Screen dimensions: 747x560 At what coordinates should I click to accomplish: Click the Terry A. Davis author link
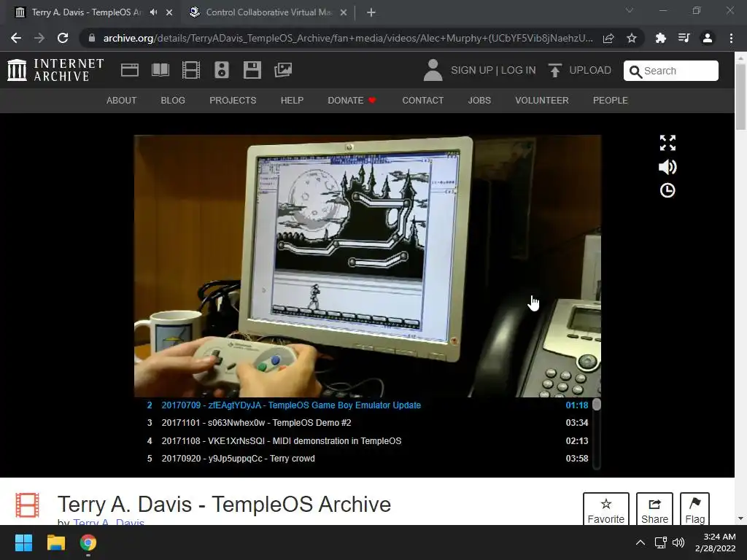point(109,522)
